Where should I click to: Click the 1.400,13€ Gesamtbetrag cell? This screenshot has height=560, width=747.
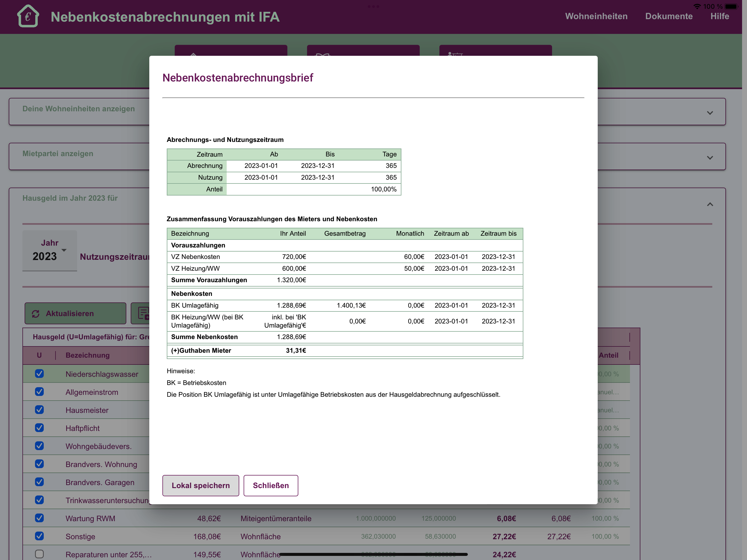click(x=351, y=305)
